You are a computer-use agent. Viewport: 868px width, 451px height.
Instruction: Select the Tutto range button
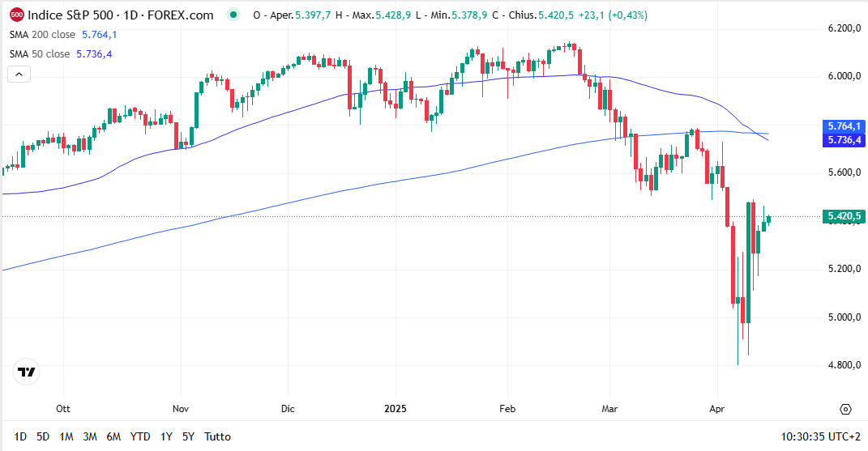[x=217, y=436]
